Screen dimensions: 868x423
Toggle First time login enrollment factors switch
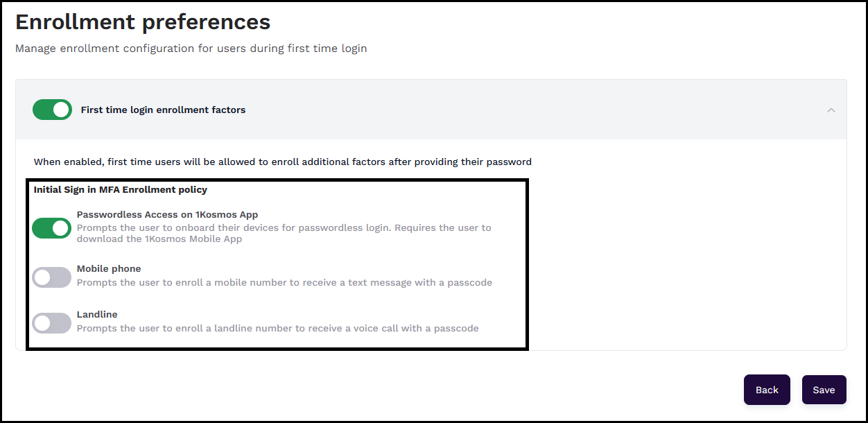pyautogui.click(x=52, y=110)
